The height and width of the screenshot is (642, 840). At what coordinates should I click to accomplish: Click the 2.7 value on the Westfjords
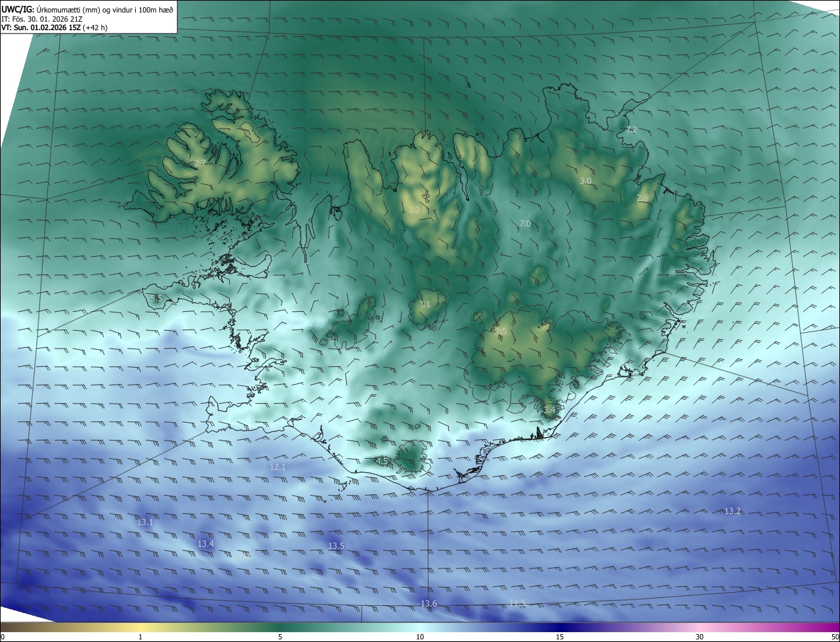pyautogui.click(x=200, y=163)
